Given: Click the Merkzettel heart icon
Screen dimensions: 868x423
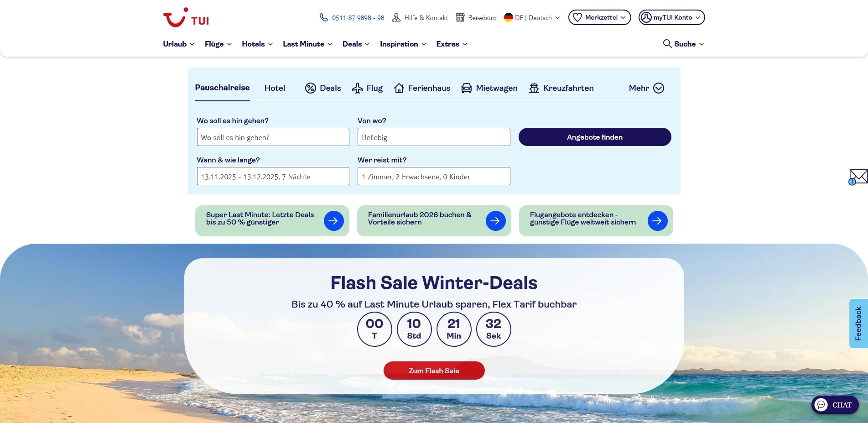Looking at the screenshot, I should point(578,17).
